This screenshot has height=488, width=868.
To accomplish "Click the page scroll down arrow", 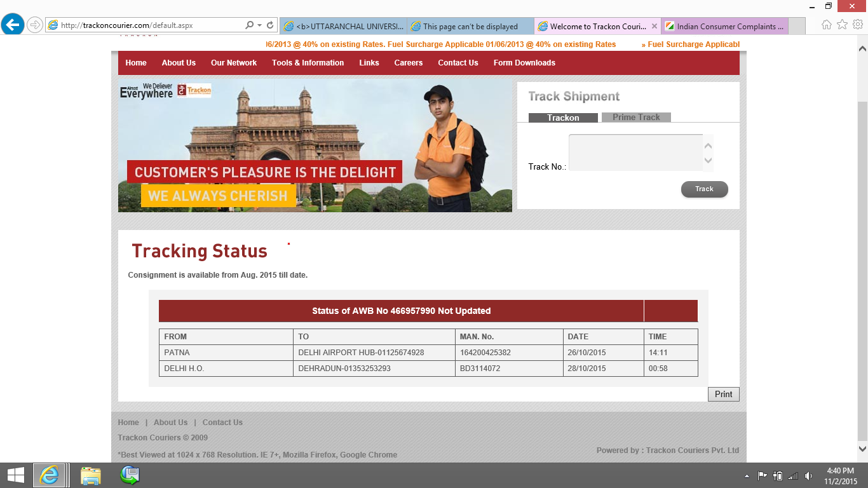I will [862, 449].
